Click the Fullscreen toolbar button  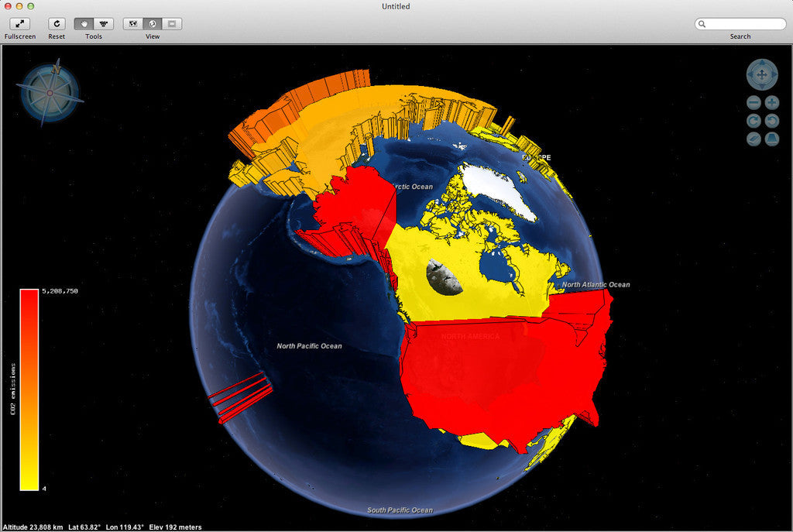tap(19, 24)
